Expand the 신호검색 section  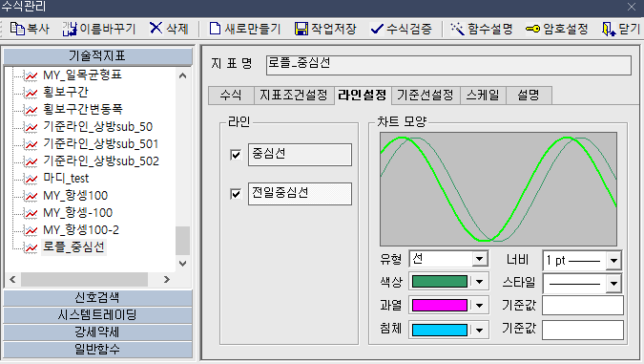(97, 297)
